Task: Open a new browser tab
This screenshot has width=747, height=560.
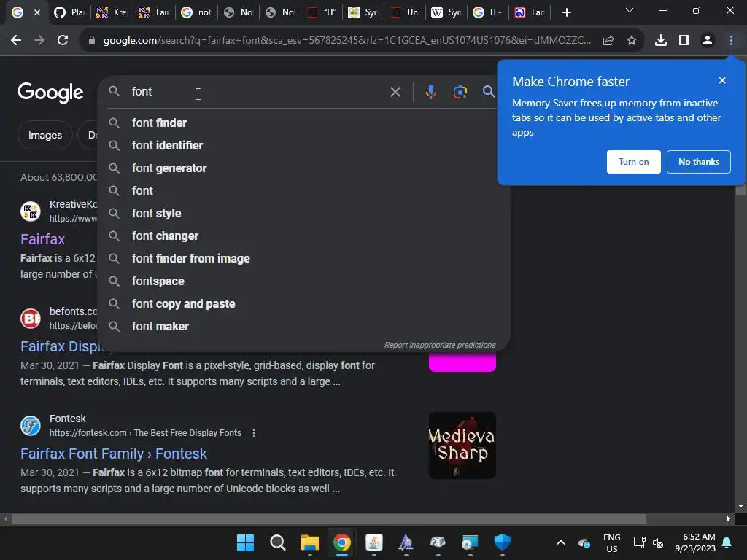Action: (566, 13)
